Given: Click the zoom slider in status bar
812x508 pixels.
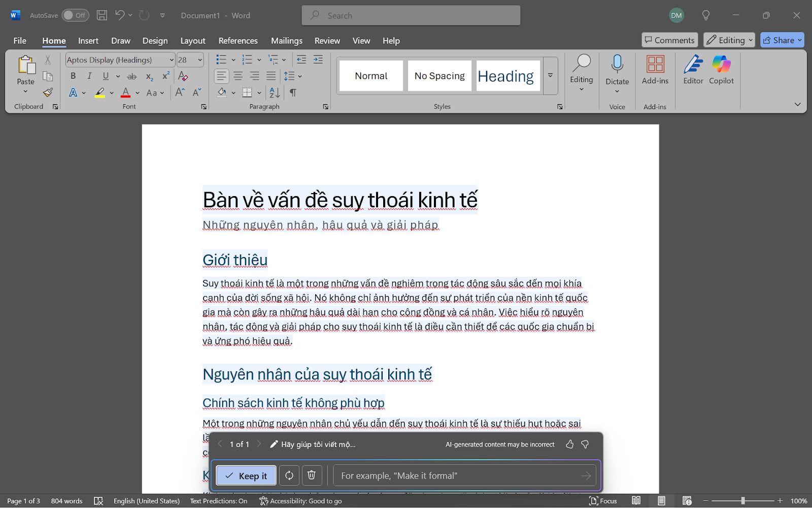Looking at the screenshot, I should 742,501.
